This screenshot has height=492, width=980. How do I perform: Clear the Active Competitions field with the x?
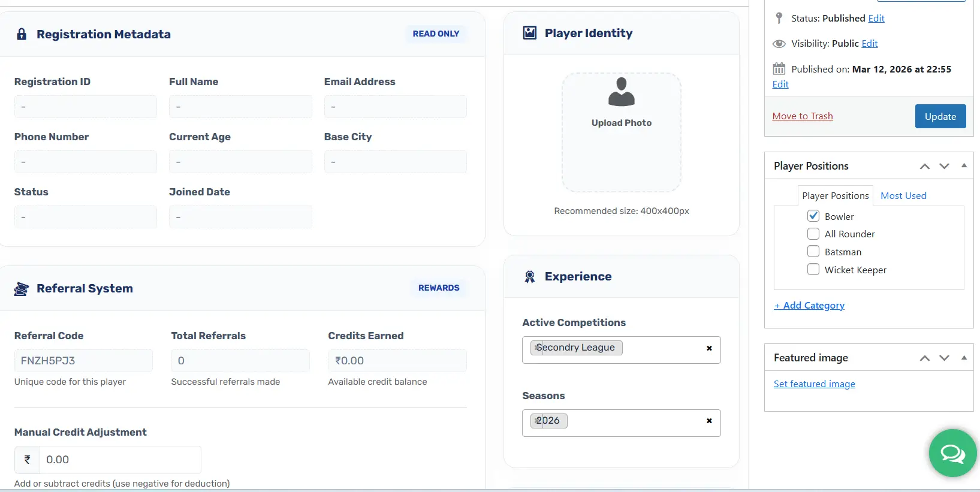pos(709,348)
